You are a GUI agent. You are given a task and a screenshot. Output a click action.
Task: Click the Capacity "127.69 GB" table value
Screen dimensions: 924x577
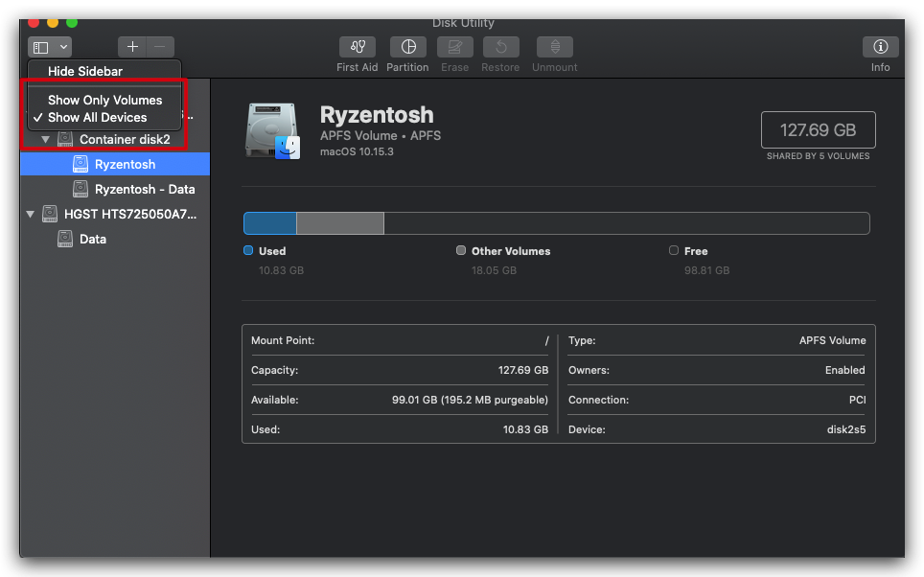click(523, 370)
